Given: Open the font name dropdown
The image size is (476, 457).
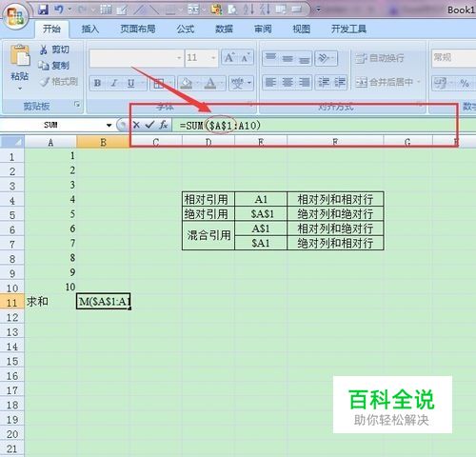Looking at the screenshot, I should 179,58.
